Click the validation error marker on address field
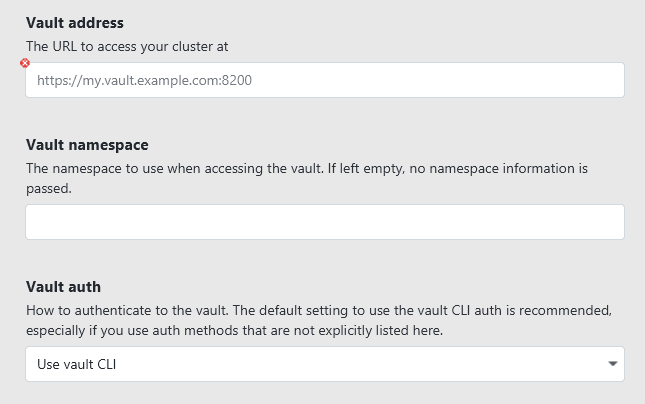The image size is (645, 404). [x=25, y=63]
